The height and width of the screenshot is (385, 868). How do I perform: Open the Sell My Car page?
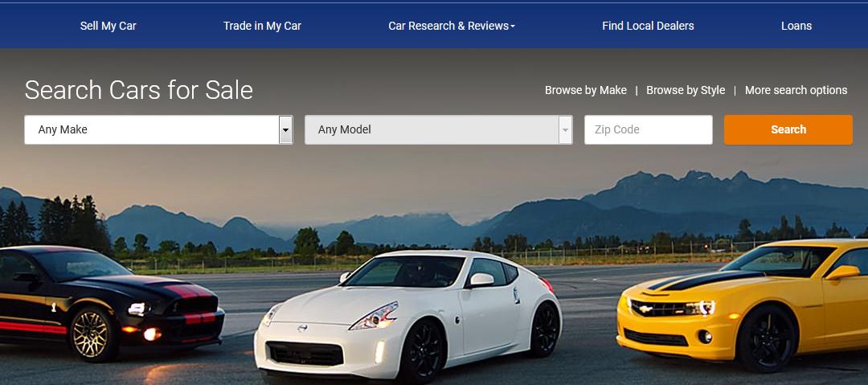pos(108,26)
